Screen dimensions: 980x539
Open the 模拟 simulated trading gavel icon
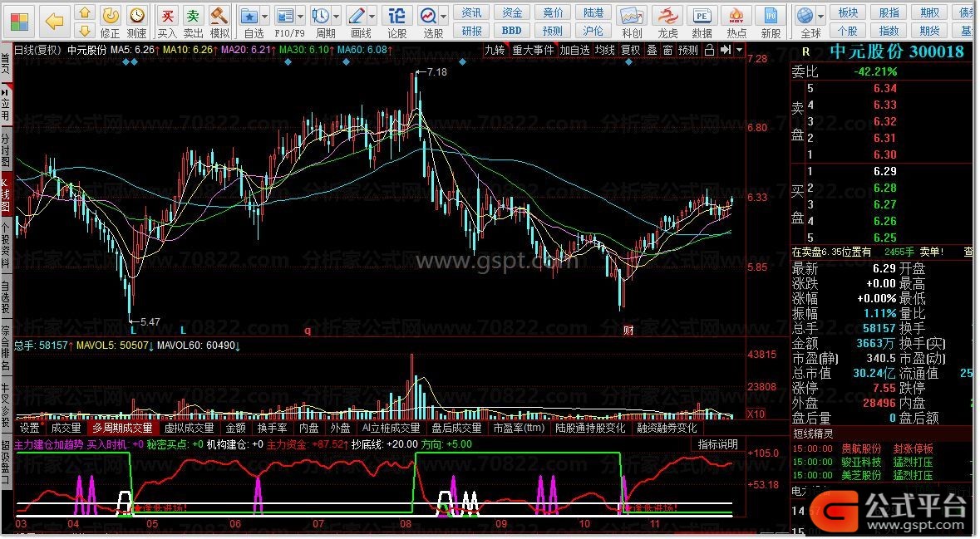[219, 22]
